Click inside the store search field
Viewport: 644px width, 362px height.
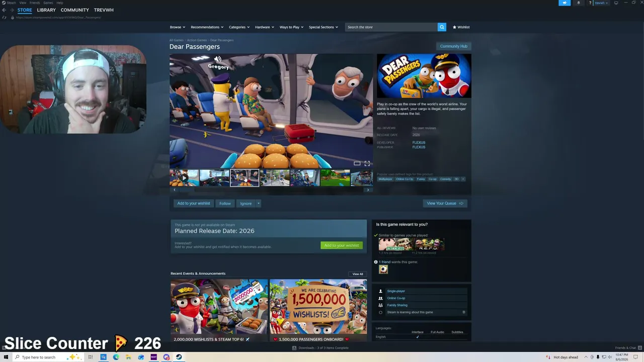(391, 27)
